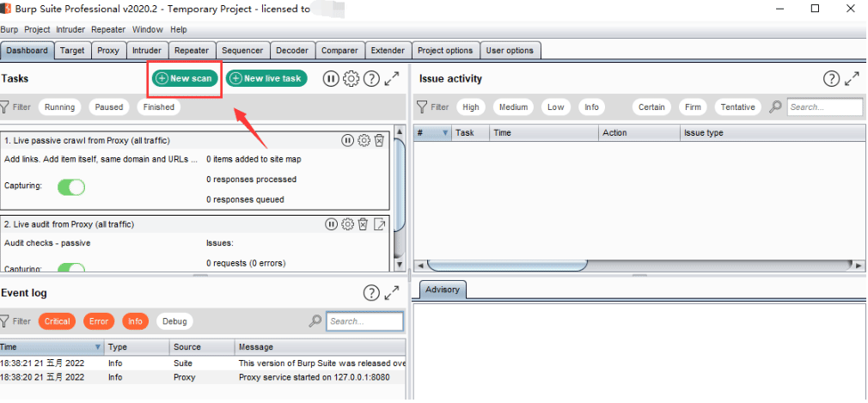Open the Intruder menu in the menu bar
Screen dimensions: 868x403
[70, 29]
